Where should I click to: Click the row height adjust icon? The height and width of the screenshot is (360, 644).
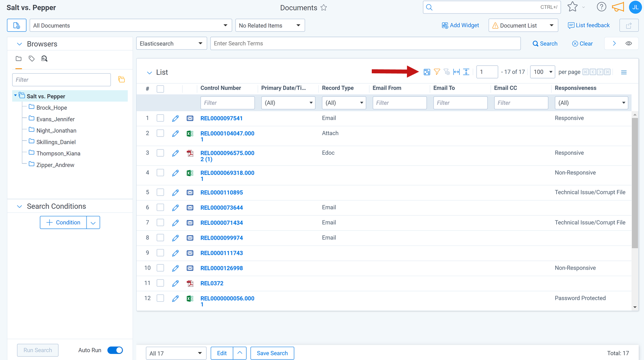coord(466,72)
